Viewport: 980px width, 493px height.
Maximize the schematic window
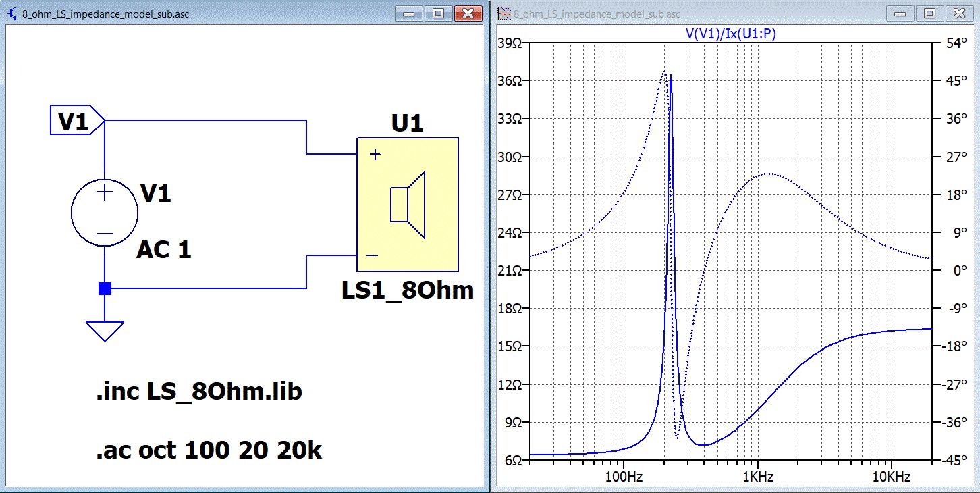439,13
